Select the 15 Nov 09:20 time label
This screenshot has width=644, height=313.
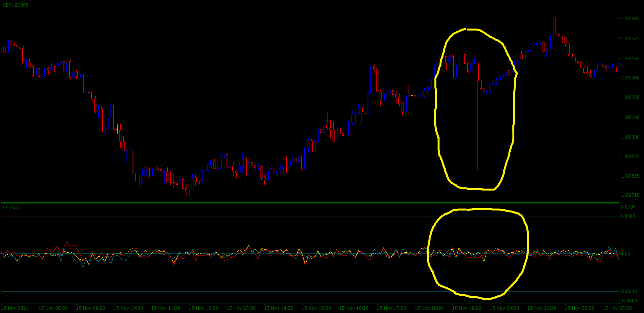pos(90,308)
